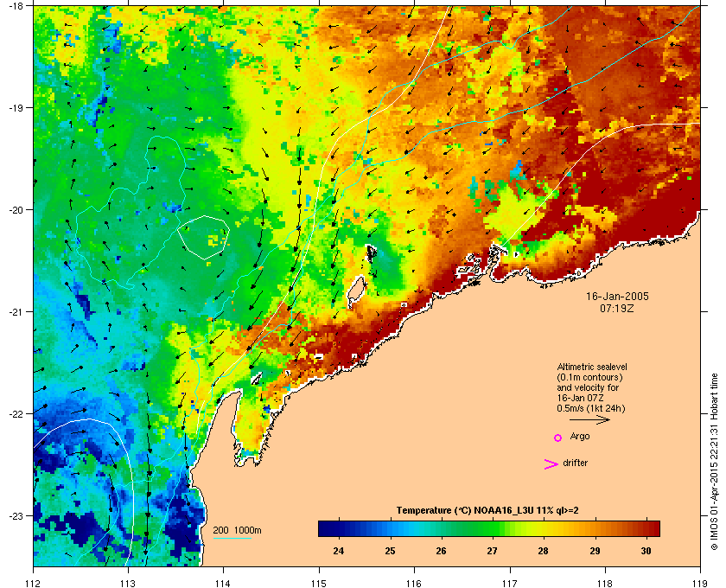
Task: Click the dark red 30°C colorbar end
Action: [653, 528]
